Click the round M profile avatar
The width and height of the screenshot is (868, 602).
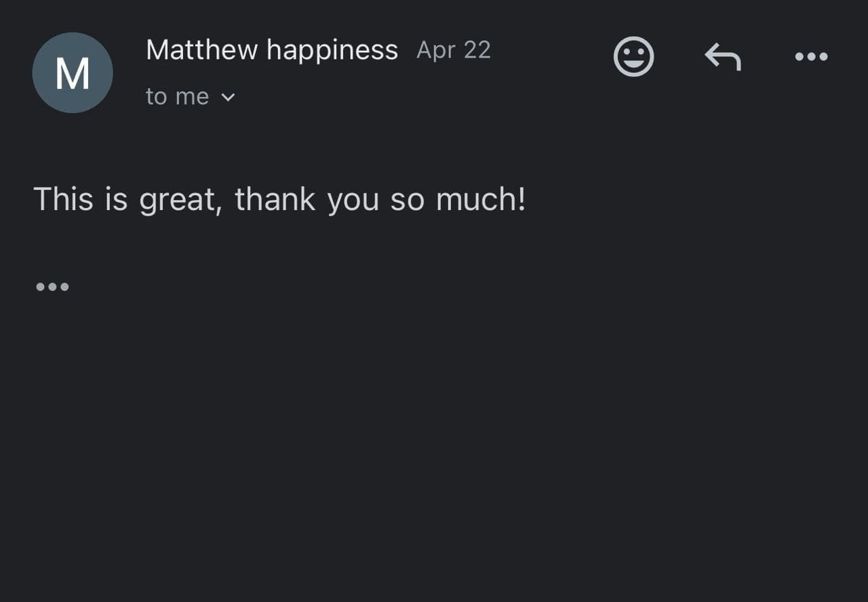click(73, 73)
